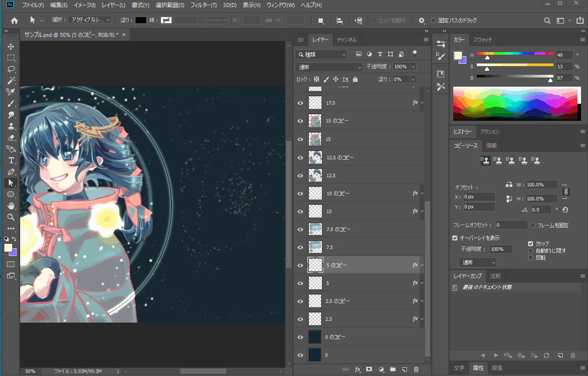588x376 pixels.
Task: Hide the 17.5 layer
Action: [x=300, y=103]
